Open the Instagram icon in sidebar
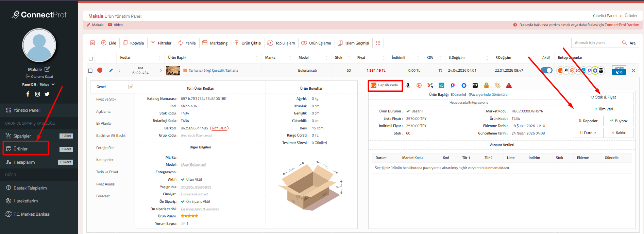 pos(37,94)
